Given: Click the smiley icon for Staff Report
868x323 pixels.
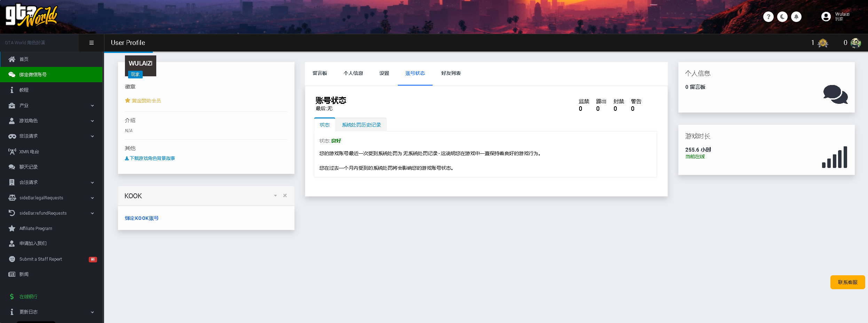Looking at the screenshot, I should tap(12, 259).
